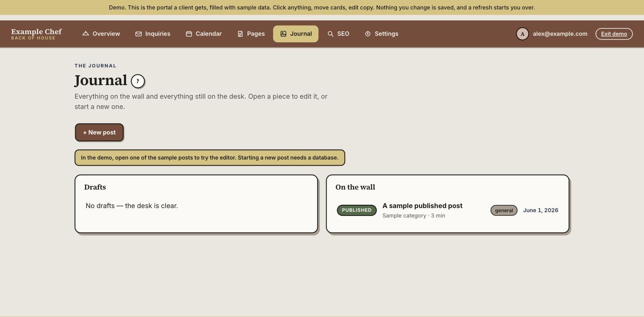Click 'No drafts — the desk is clear.'
644x317 pixels.
coord(132,206)
